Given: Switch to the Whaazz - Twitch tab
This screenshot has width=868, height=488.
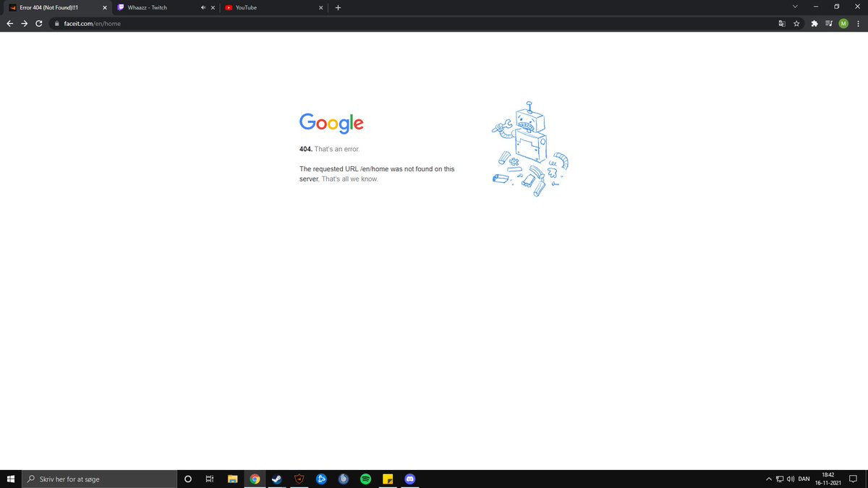Looking at the screenshot, I should pos(166,7).
